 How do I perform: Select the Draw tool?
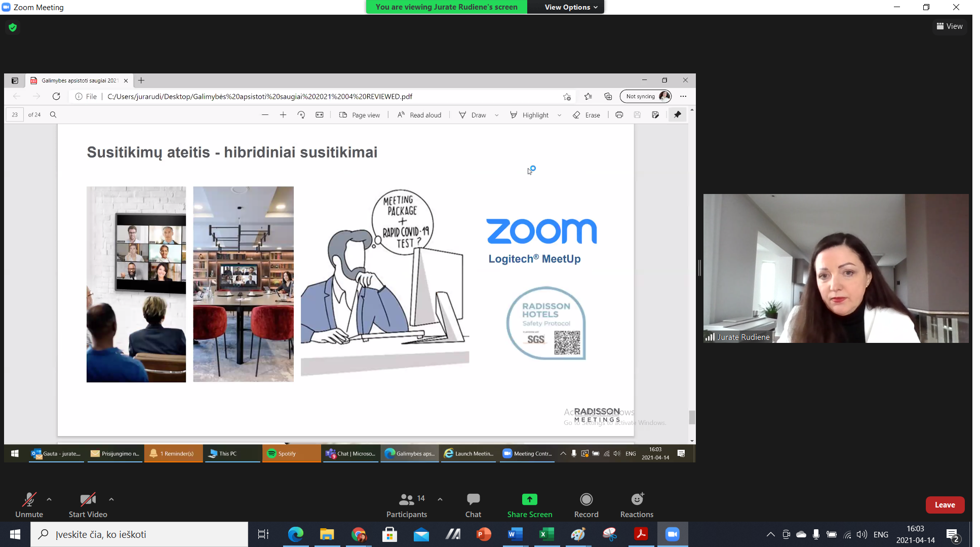tap(472, 115)
